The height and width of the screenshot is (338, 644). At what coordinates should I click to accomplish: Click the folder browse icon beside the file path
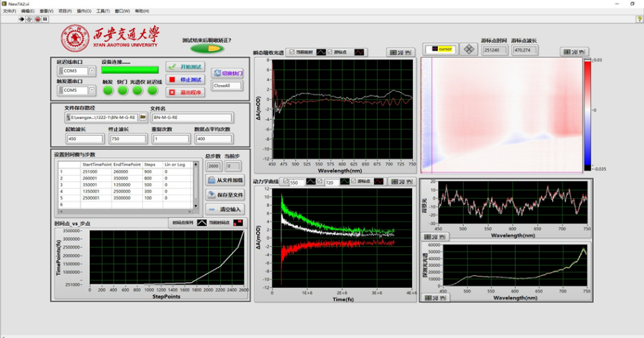coord(143,117)
